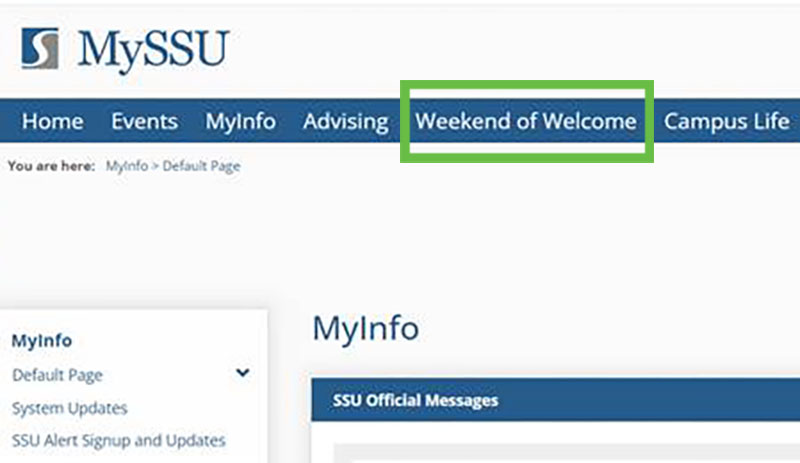The image size is (800, 463).
Task: Open the Events navigation tab
Action: (x=144, y=122)
